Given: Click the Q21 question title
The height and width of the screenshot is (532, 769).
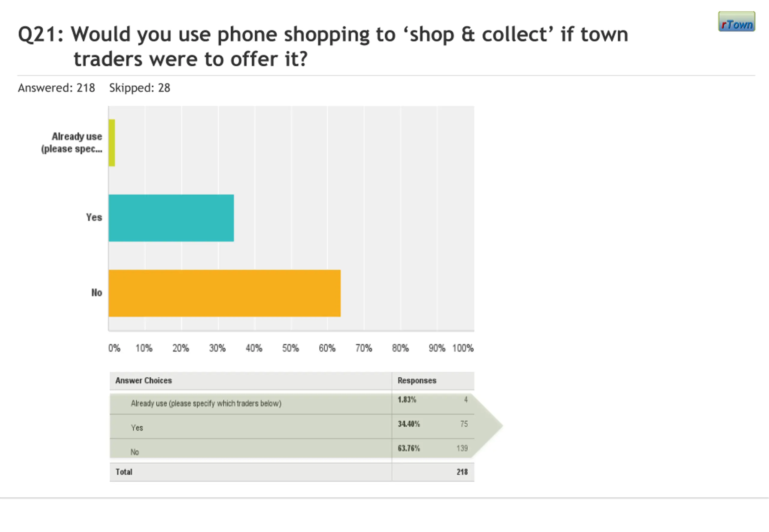Looking at the screenshot, I should click(x=323, y=47).
